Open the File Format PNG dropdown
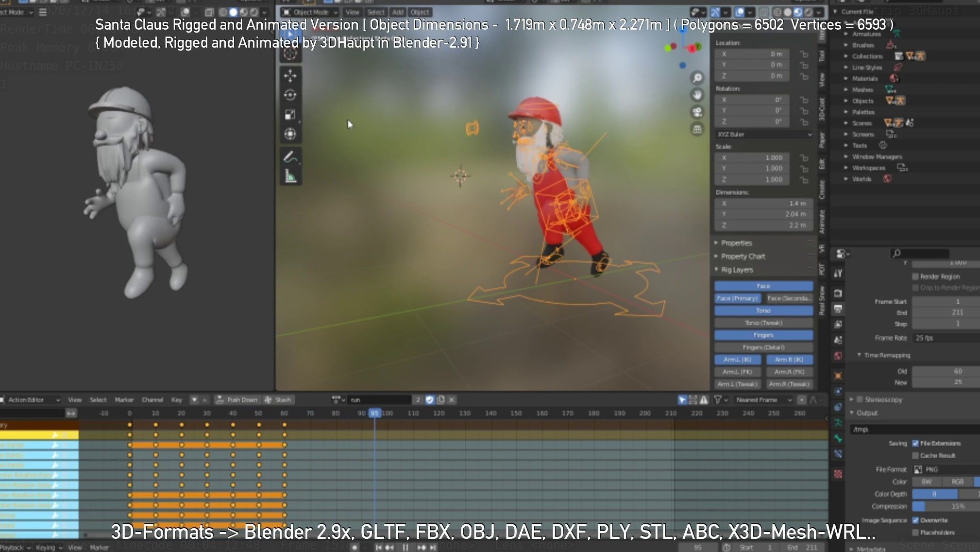Viewport: 980px width, 552px height. (x=946, y=470)
